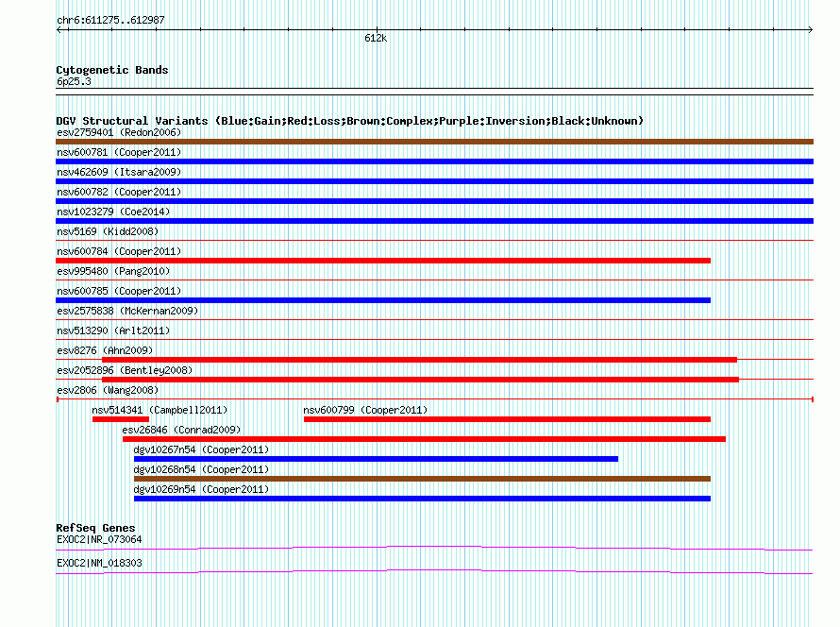The height and width of the screenshot is (627, 840).
Task: Click the nsv600784 (Cooper2011) label
Action: pyautogui.click(x=119, y=251)
